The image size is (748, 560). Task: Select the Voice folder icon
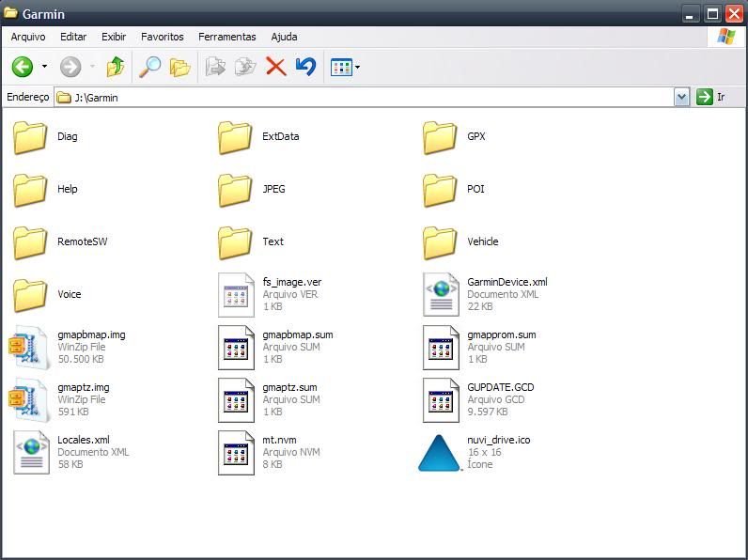[x=30, y=295]
